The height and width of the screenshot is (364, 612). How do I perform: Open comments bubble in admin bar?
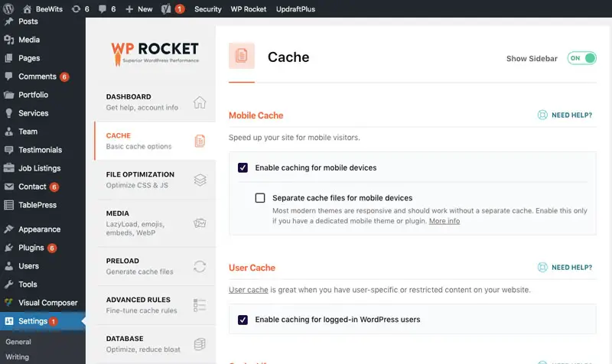103,9
